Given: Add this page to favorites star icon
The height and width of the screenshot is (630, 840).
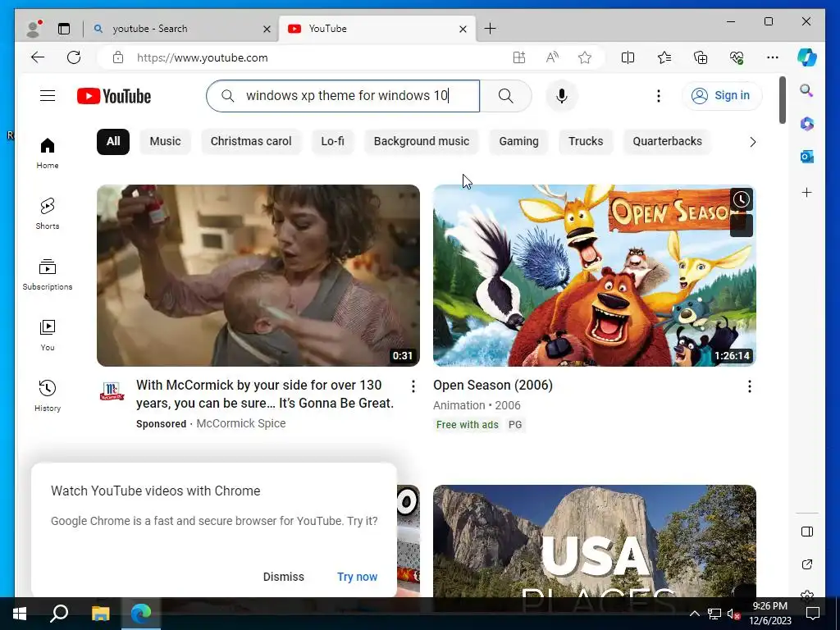Looking at the screenshot, I should tap(585, 57).
